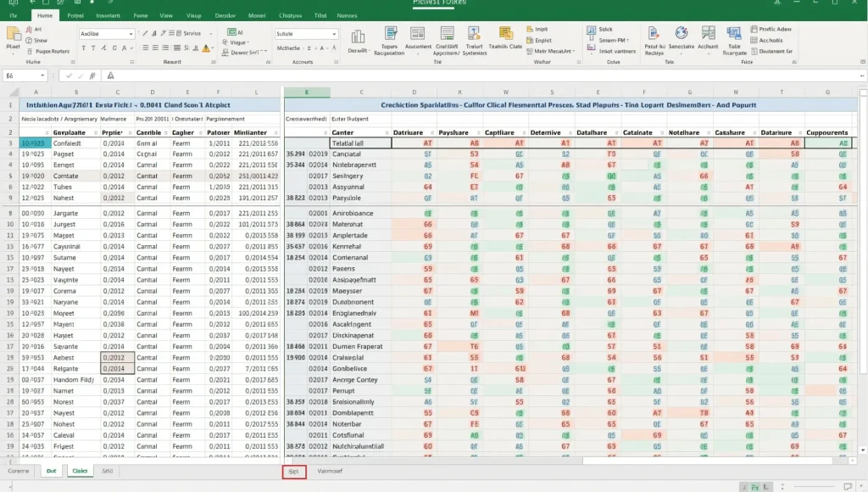Image resolution: width=868 pixels, height=492 pixels.
Task: Click the Derwilt chart icon
Action: [x=358, y=37]
